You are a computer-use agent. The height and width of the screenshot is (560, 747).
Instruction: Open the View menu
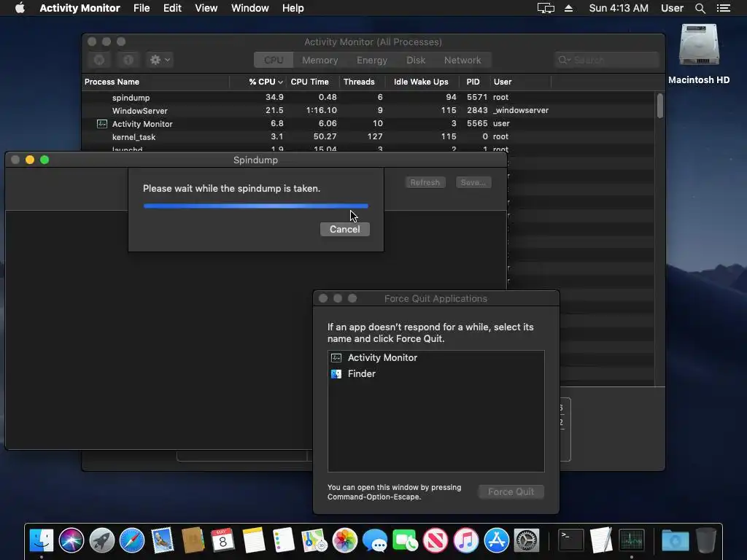coord(206,8)
